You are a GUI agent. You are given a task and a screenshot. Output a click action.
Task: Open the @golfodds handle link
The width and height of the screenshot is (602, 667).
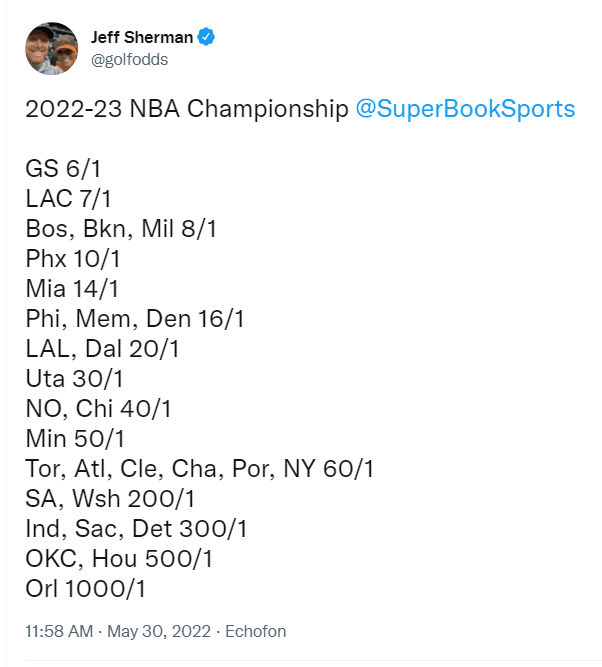pos(130,59)
